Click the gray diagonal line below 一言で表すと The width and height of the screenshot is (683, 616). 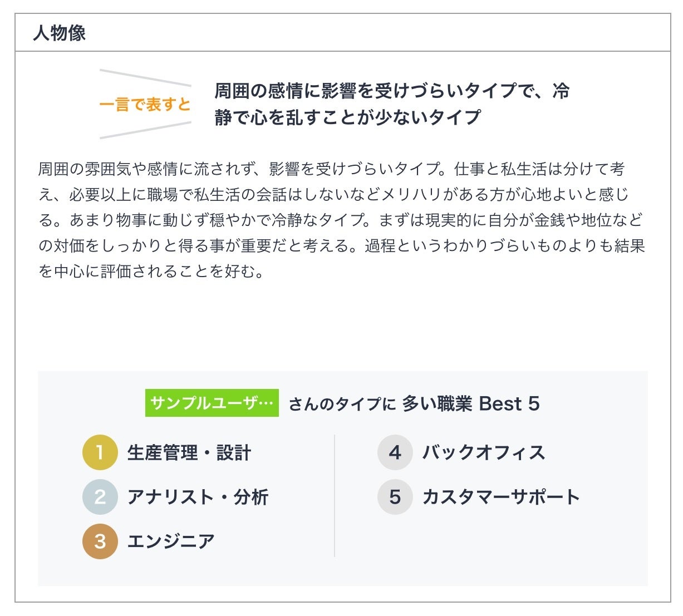coord(145,130)
